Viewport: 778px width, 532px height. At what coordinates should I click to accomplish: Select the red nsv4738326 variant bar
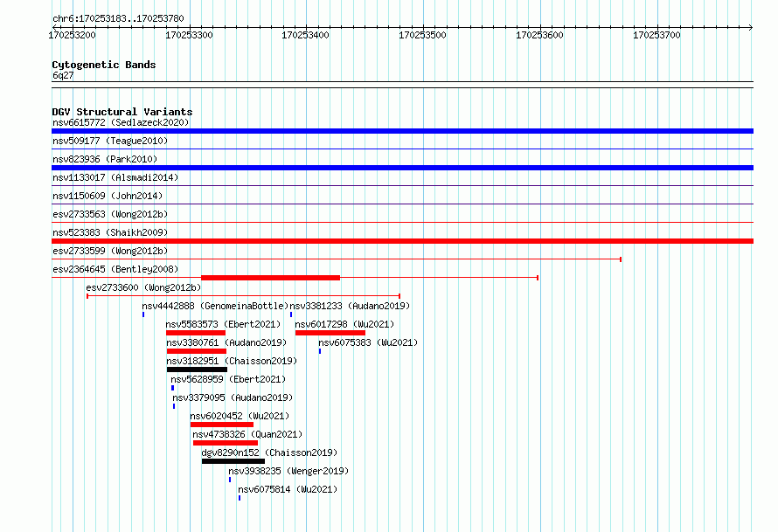[226, 443]
